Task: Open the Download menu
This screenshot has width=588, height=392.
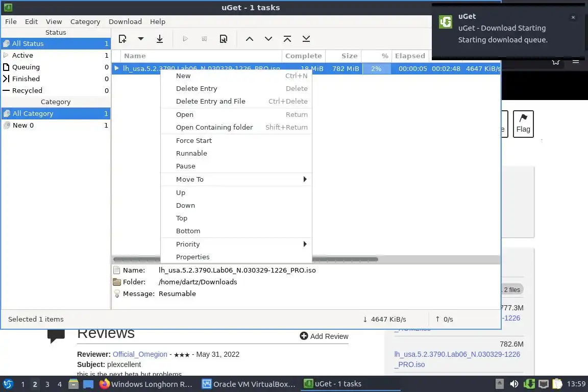Action: click(125, 21)
